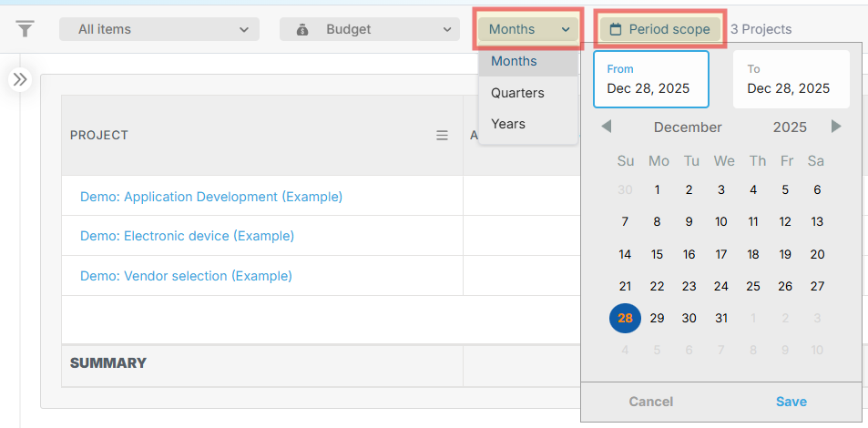Open the All items dropdown
The height and width of the screenshot is (428, 868).
pyautogui.click(x=159, y=29)
